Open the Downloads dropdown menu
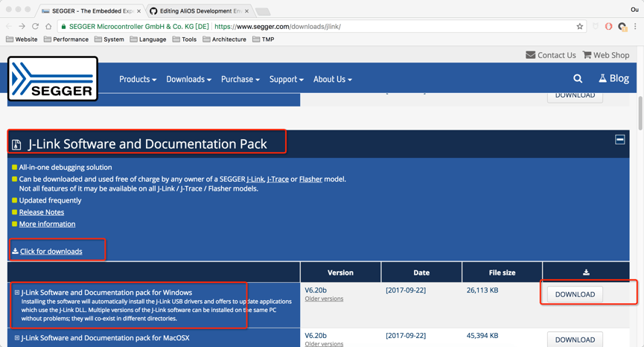Image resolution: width=644 pixels, height=347 pixels. click(x=188, y=79)
